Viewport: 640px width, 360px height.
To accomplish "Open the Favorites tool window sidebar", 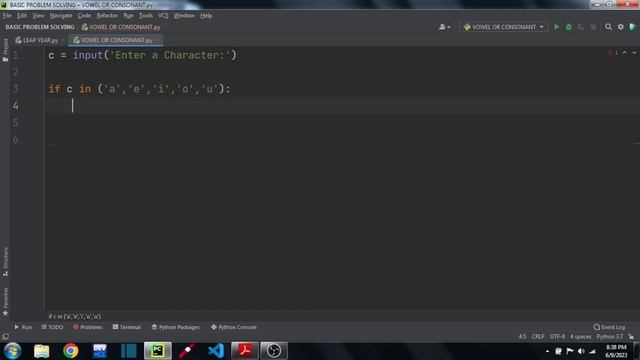I will pyautogui.click(x=5, y=301).
